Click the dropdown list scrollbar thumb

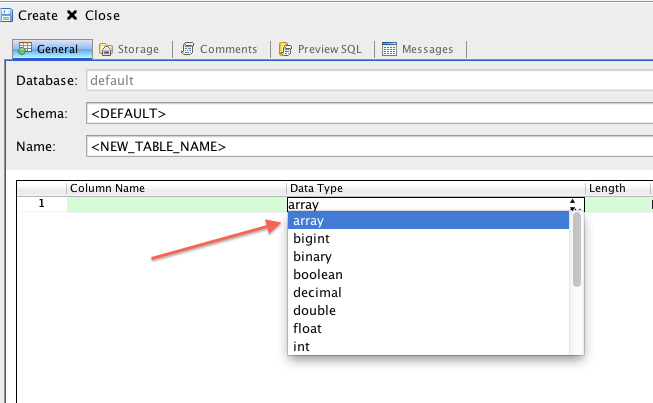577,249
